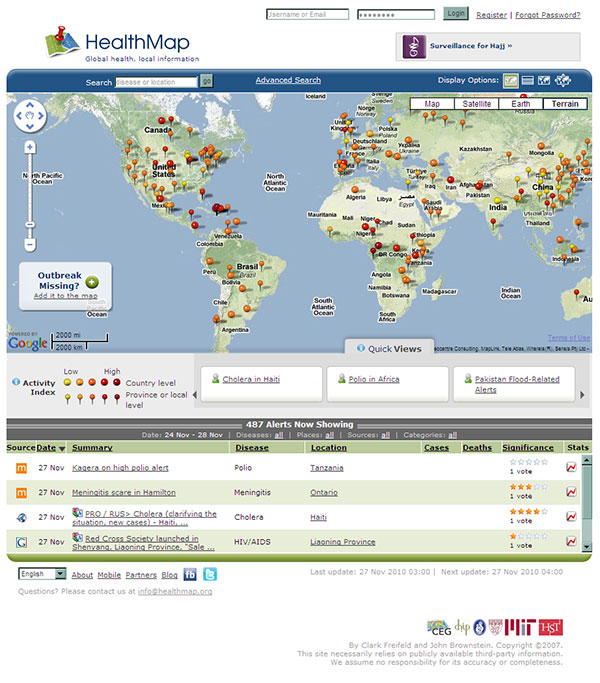Open the Polio in Africa quick view

374,379
